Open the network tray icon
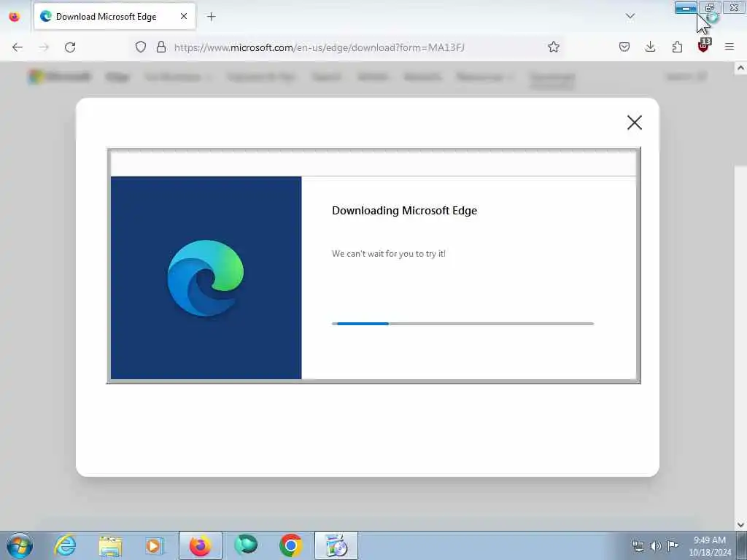Viewport: 747px width, 560px height. (x=638, y=545)
